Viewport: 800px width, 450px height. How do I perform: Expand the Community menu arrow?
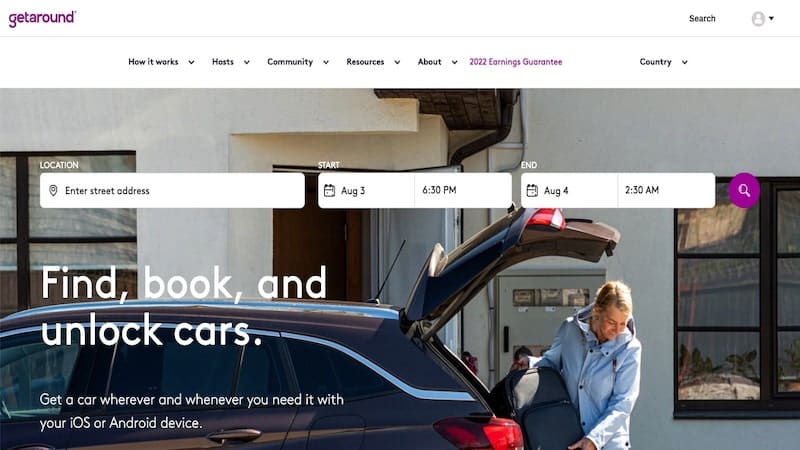point(326,62)
